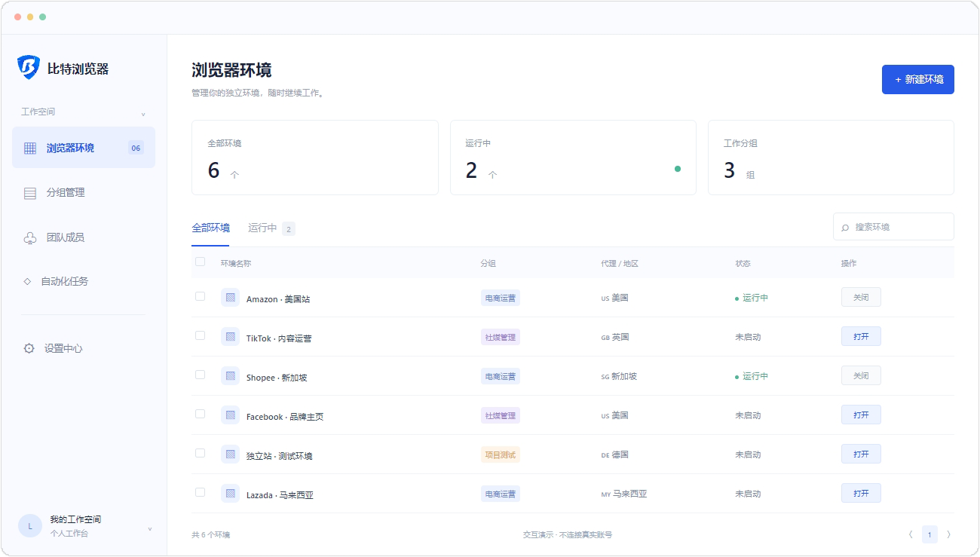The image size is (980, 557).
Task: Click the 共 6 个环境 footer text
Action: click(210, 535)
